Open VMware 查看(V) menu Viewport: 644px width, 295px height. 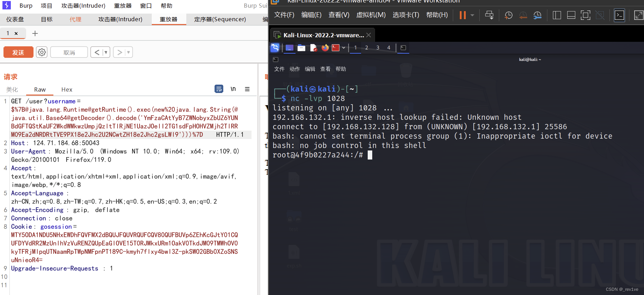[x=339, y=15]
